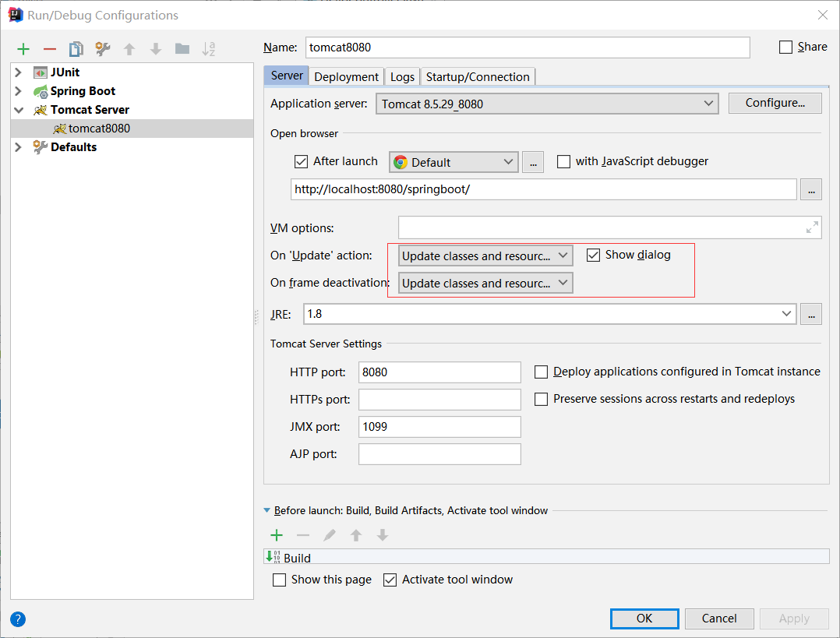
Task: Sort configurations alphabetically
Action: [x=208, y=49]
